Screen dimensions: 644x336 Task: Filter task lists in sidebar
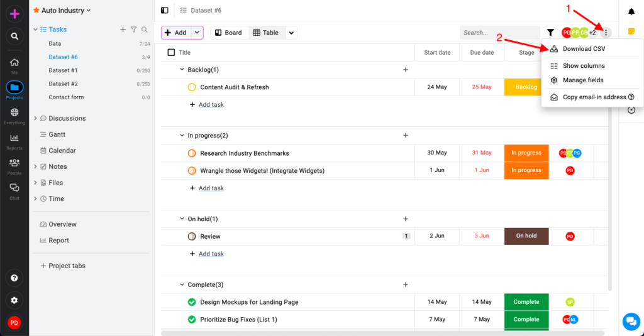[133, 30]
